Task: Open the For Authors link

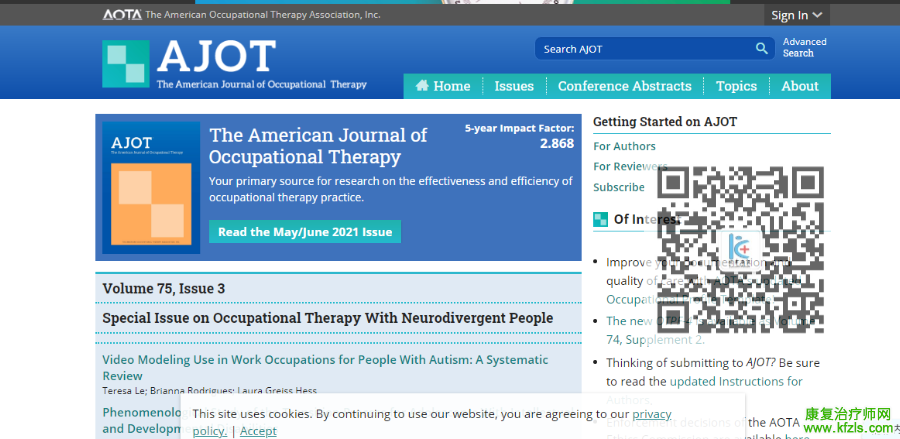Action: click(x=624, y=146)
